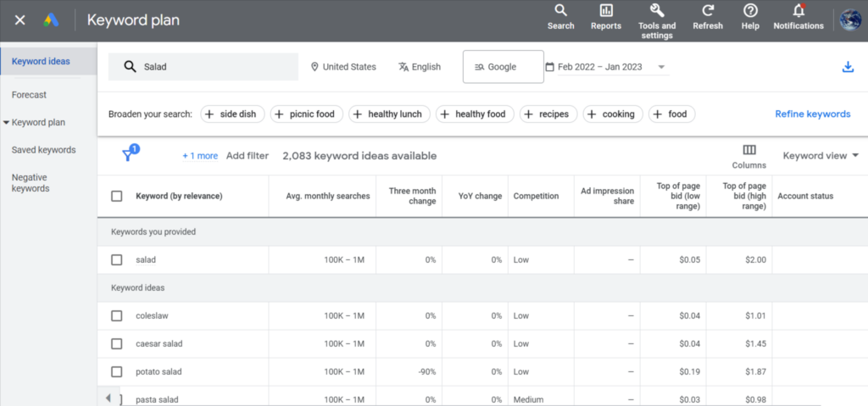
Task: Click the '2,083 keyword ideas available' text
Action: [359, 156]
